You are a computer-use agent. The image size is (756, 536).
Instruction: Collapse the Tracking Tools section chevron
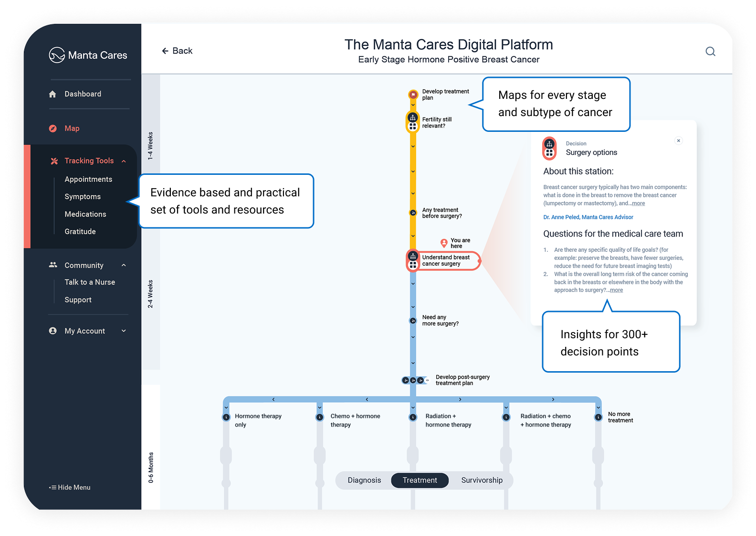click(x=124, y=161)
